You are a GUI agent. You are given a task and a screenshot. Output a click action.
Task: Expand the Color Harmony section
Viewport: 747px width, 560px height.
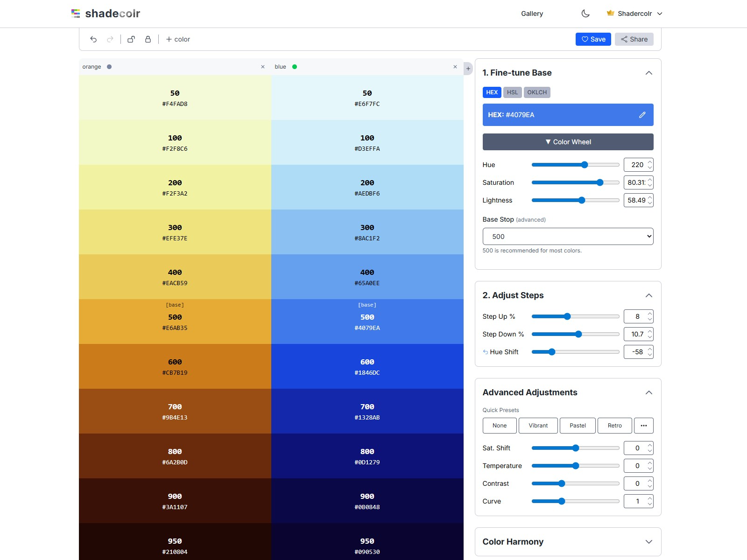pyautogui.click(x=648, y=542)
